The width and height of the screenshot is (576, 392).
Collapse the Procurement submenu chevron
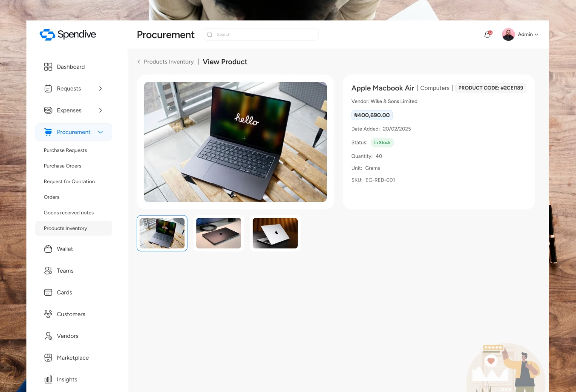coord(101,132)
